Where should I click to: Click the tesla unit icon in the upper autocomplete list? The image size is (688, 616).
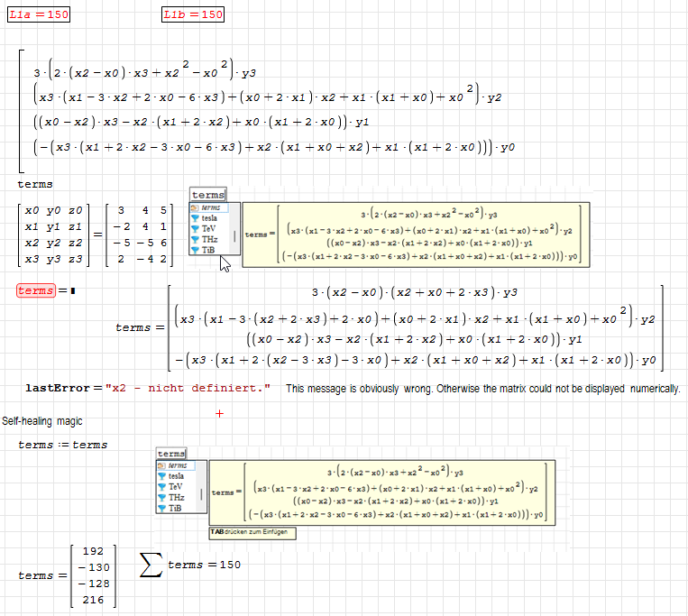coord(195,218)
